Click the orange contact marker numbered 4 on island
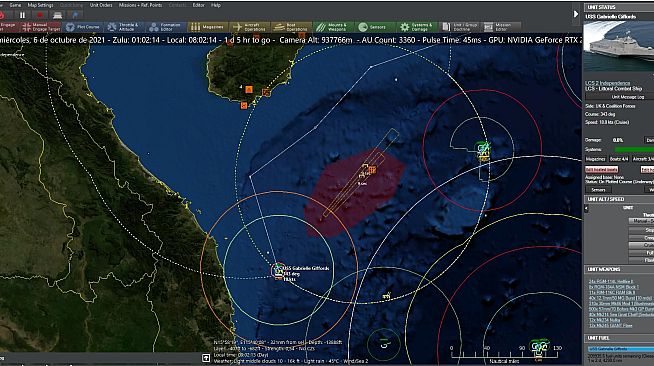This screenshot has width=654, height=366. click(249, 89)
